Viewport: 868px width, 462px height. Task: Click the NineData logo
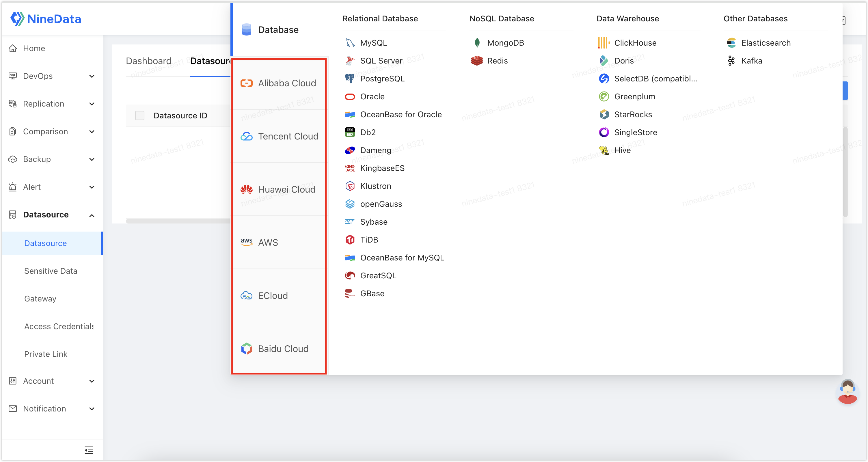pos(46,19)
